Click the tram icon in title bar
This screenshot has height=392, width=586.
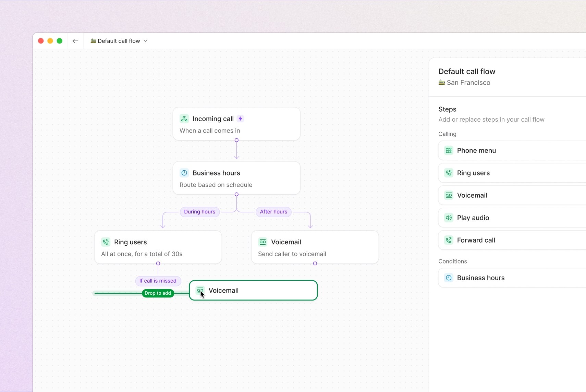93,41
